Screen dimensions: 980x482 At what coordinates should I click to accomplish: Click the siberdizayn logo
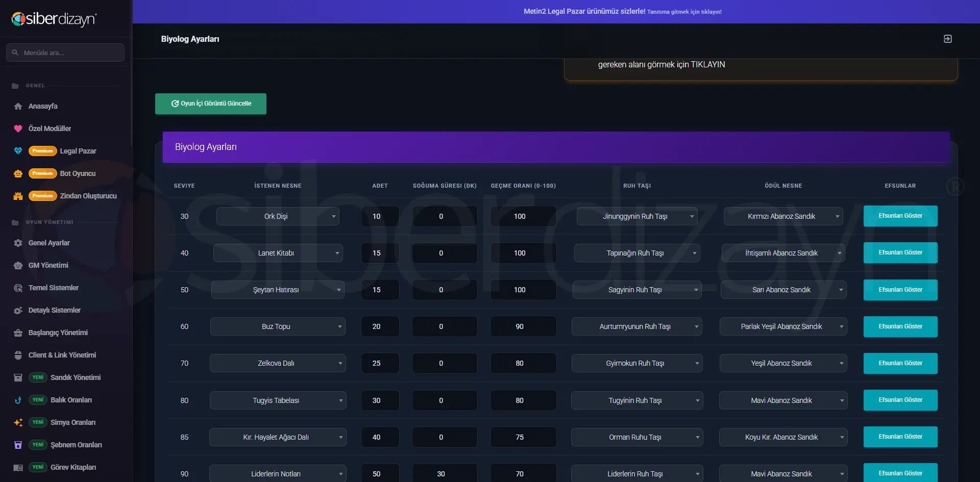click(54, 19)
